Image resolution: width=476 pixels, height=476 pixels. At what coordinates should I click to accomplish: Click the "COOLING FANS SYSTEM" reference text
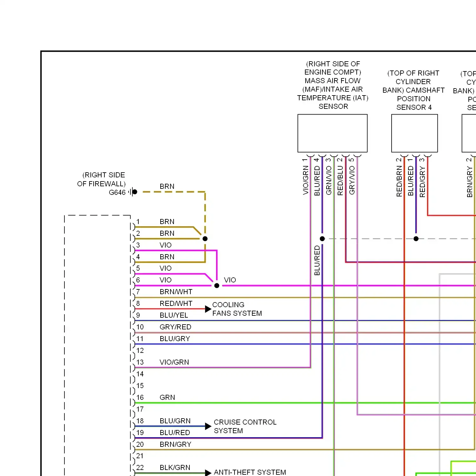coord(237,309)
